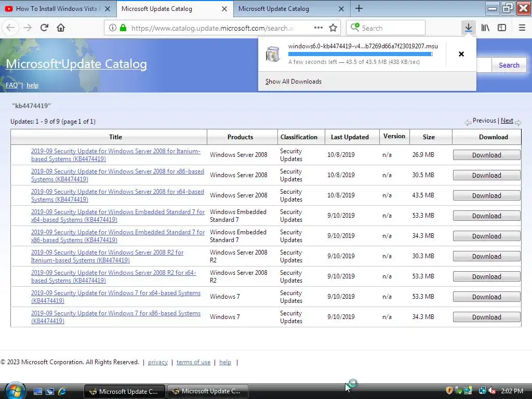Open the terms of use link
532x399 pixels.
[x=193, y=362]
